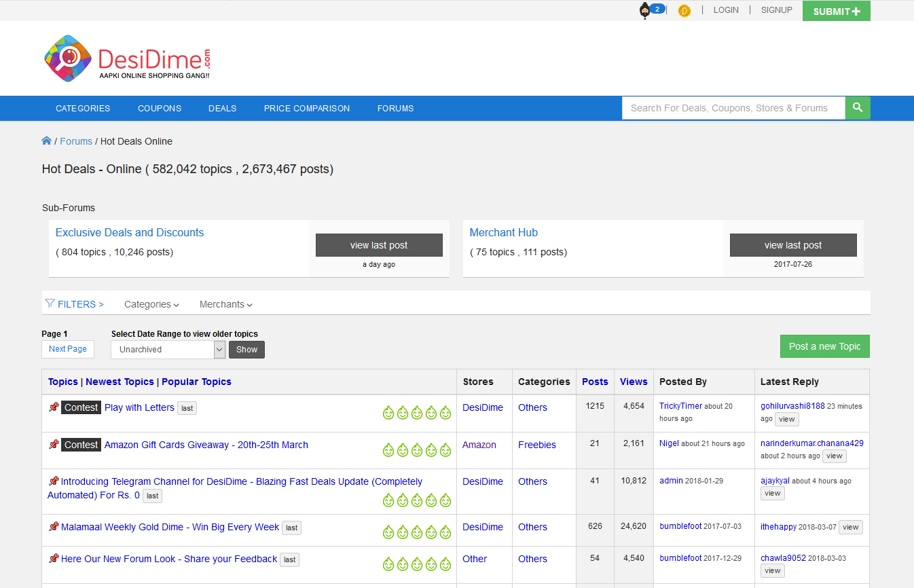This screenshot has height=588, width=914.
Task: Click the pin icon beside Play with Letters
Action: coord(54,407)
